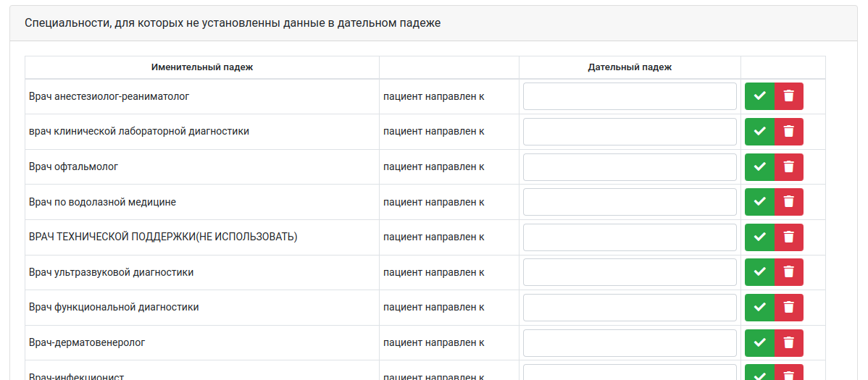Confirm Врач ультразвуковой диагностики entry

point(759,272)
